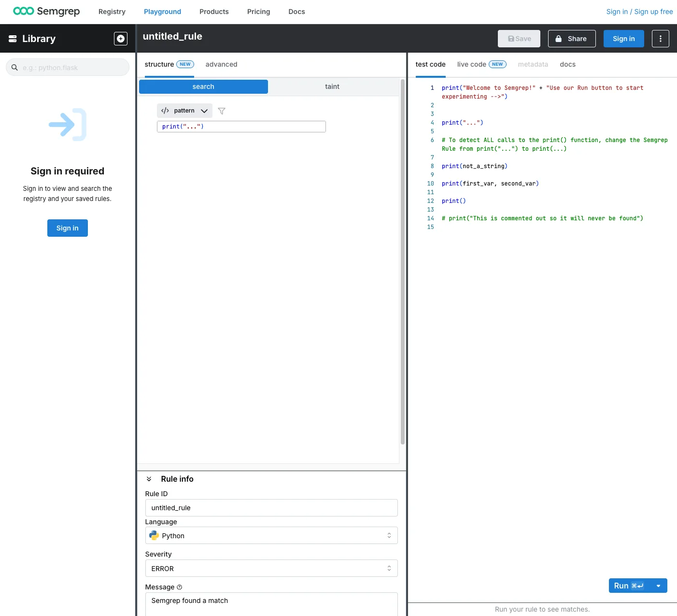
Task: Open Playground in top navigation
Action: click(162, 12)
